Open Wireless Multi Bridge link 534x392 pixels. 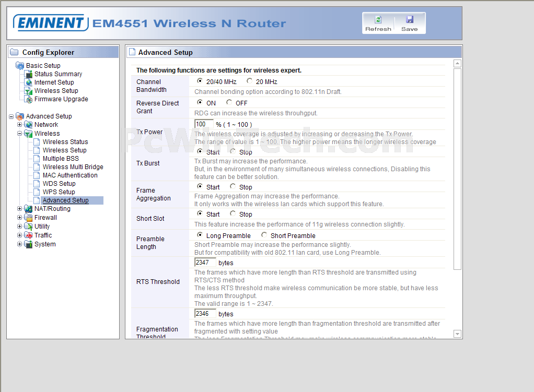(x=73, y=167)
